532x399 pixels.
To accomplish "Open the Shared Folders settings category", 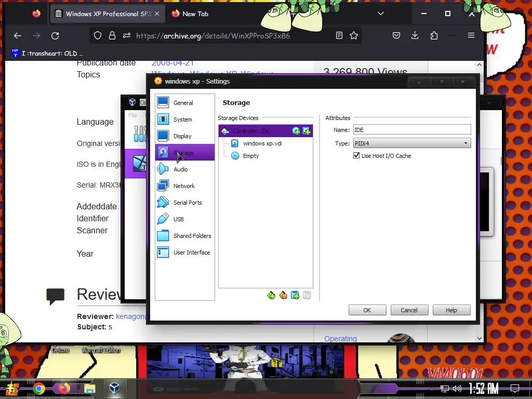I will click(184, 235).
